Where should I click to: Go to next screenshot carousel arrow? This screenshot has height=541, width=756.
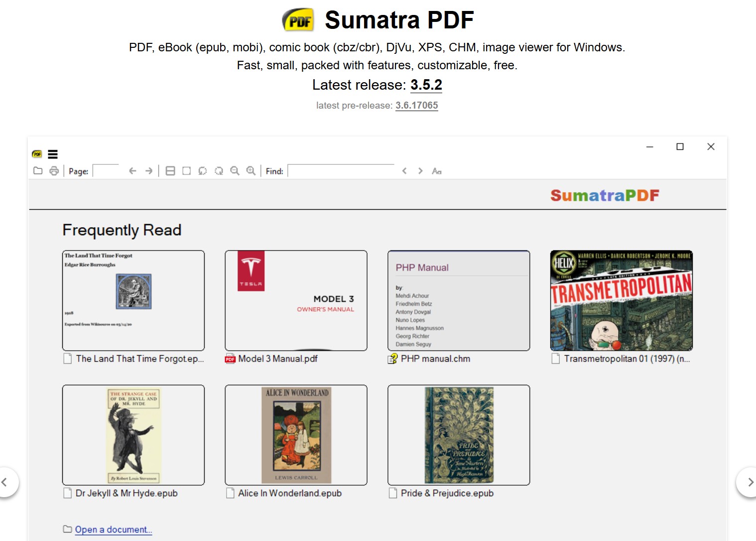tap(750, 482)
